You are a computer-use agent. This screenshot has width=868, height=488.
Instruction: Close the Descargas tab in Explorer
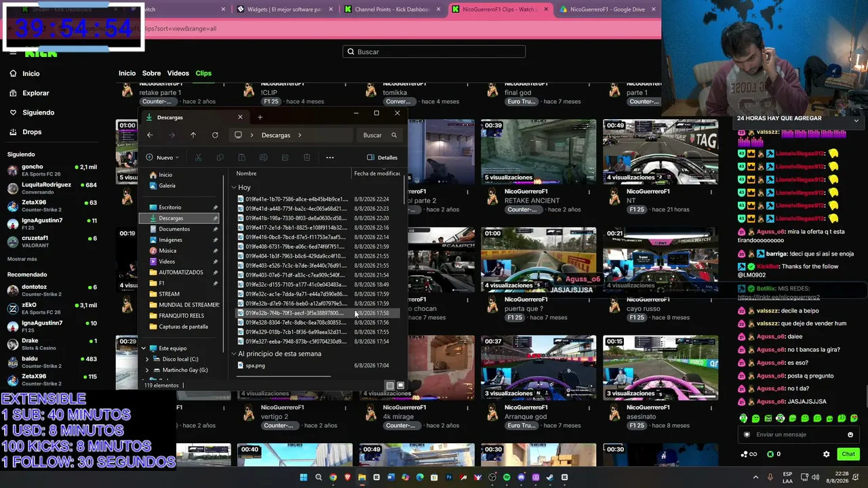tap(239, 117)
